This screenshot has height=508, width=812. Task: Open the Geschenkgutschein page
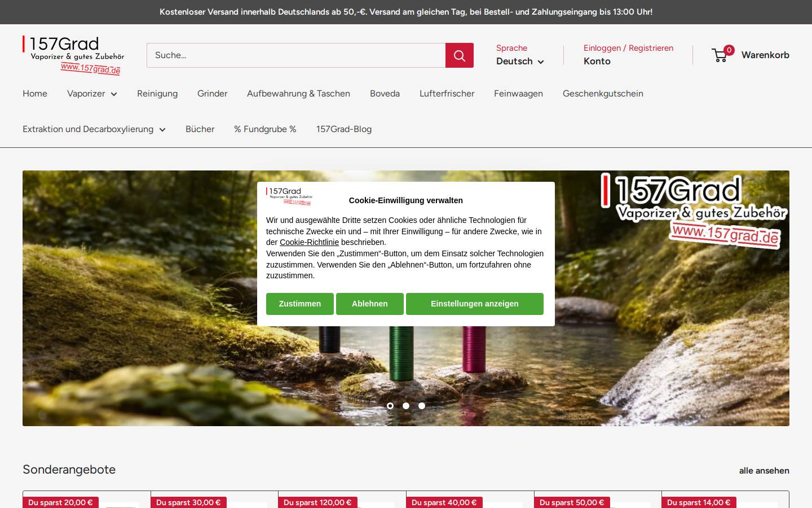tap(603, 94)
